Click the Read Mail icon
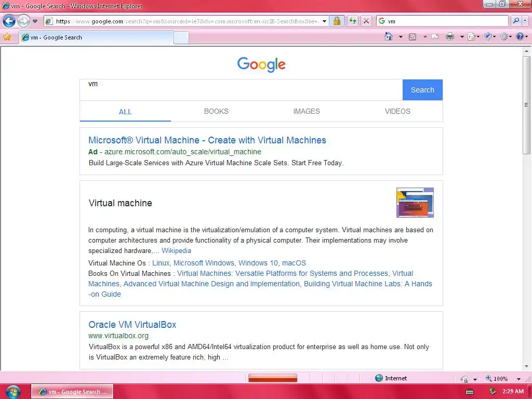532x399 pixels. (x=435, y=36)
